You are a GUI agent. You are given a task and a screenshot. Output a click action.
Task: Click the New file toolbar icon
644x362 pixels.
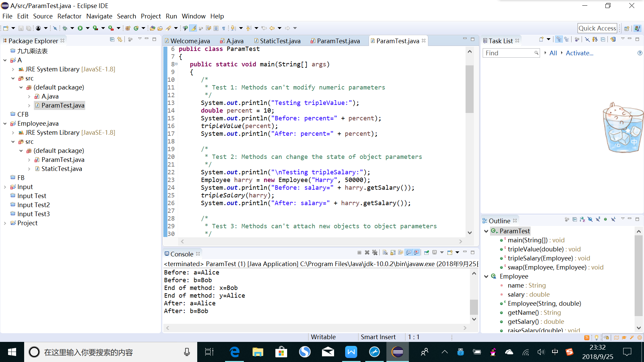[x=6, y=28]
